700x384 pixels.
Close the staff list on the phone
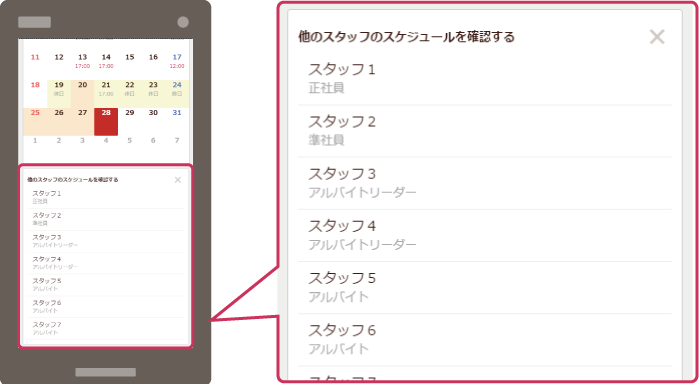178,180
